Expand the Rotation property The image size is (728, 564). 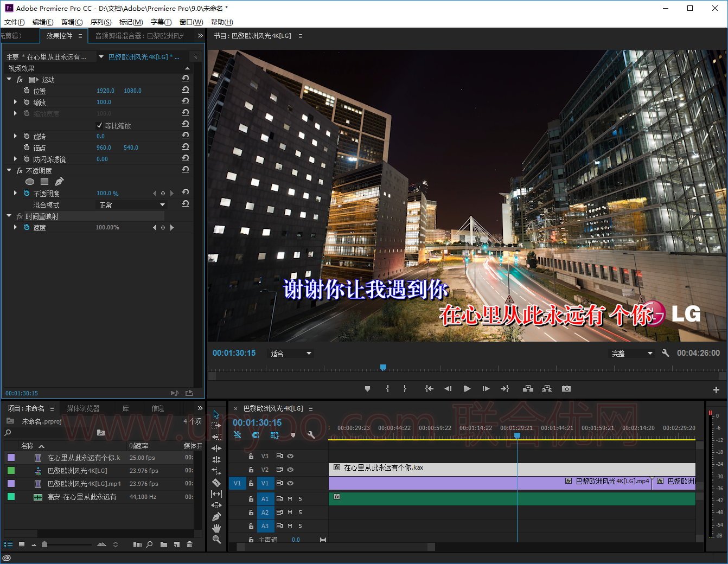pos(15,136)
